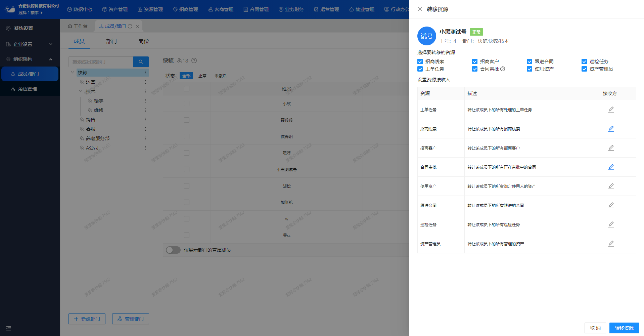
Task: Select the 销售 department in tree
Action: (90, 120)
